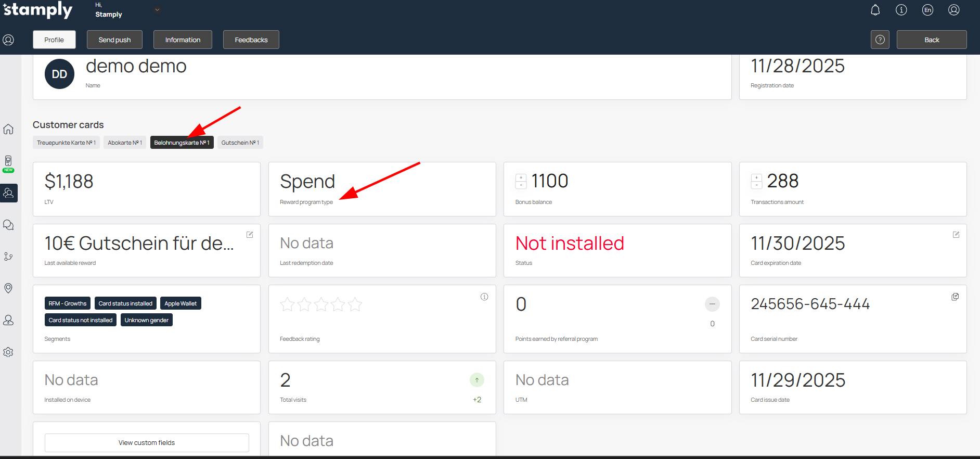Open the chat messages sidebar icon
Image resolution: width=980 pixels, height=459 pixels.
pyautogui.click(x=8, y=225)
